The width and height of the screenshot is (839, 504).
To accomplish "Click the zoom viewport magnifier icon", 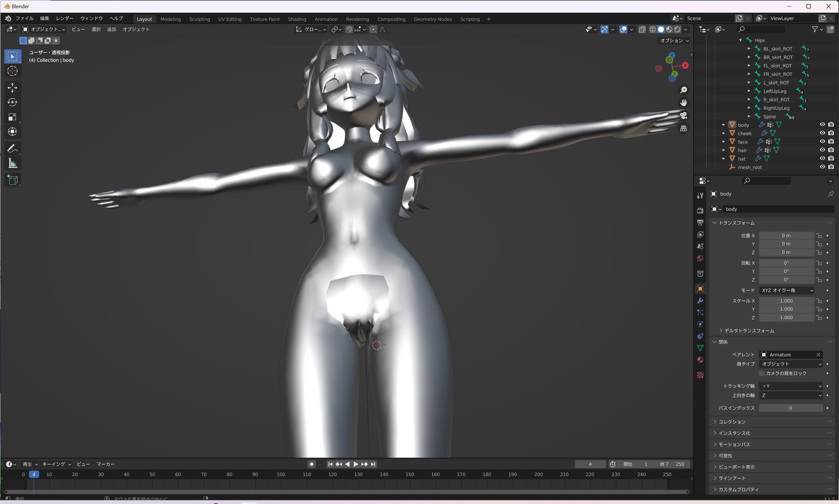I will pos(683,90).
